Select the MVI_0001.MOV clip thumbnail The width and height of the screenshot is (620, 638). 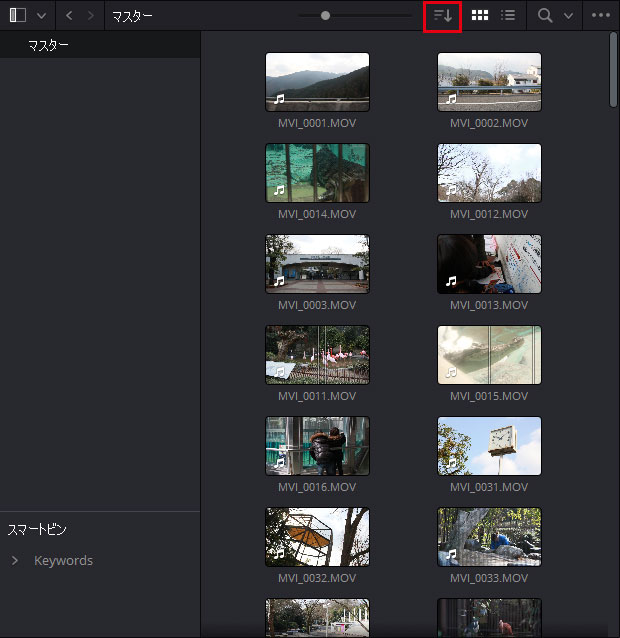[317, 82]
